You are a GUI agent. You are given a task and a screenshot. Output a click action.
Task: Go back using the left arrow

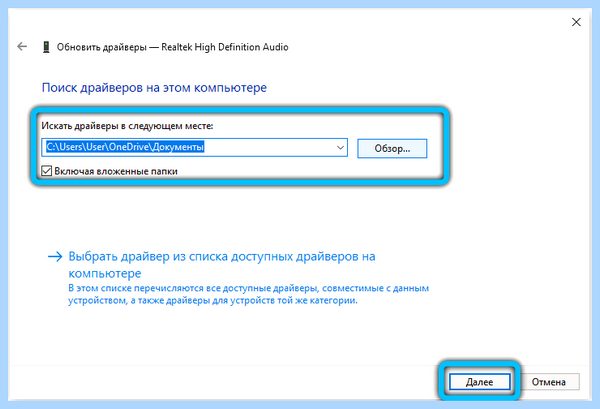[22, 47]
